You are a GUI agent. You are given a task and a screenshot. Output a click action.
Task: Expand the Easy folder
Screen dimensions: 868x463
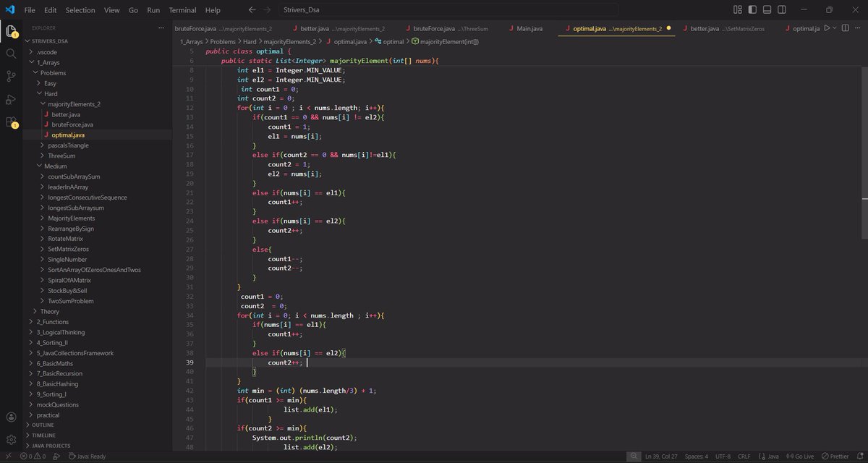click(x=98, y=83)
